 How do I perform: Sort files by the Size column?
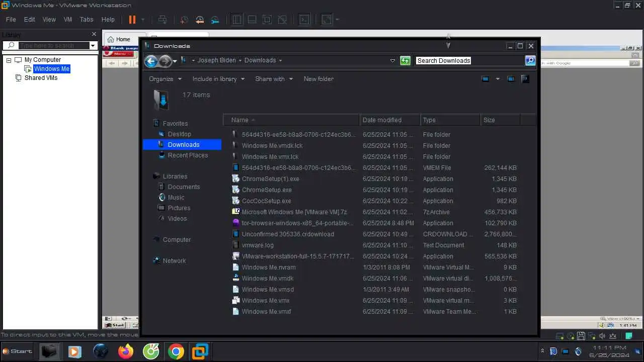pos(500,120)
